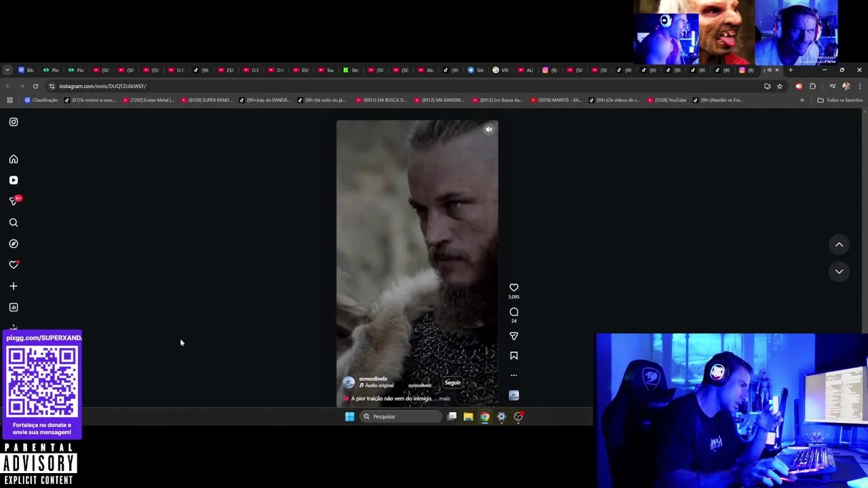Open Instagram search from sidebar magnifier
This screenshot has width=868, height=488.
(x=14, y=222)
